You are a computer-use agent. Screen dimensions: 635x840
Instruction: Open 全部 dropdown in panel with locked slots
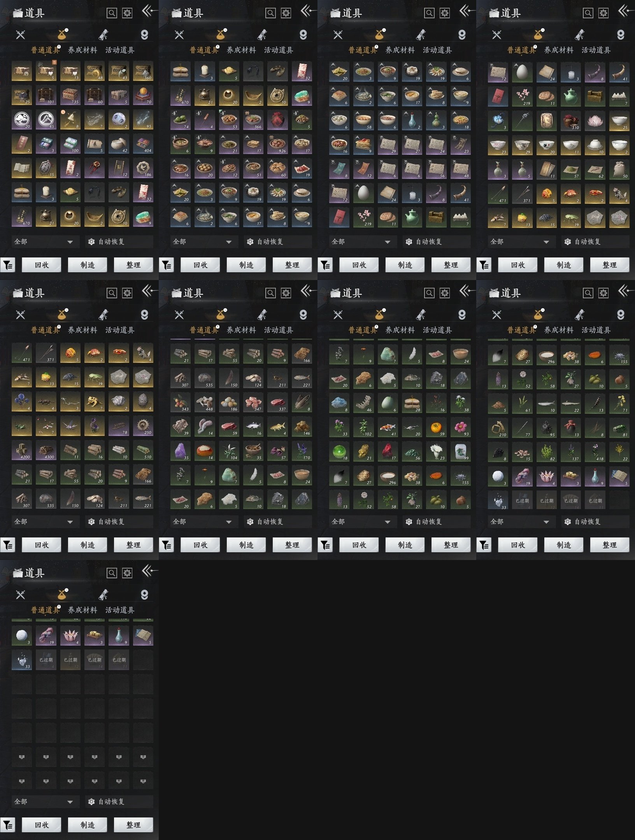(x=44, y=801)
